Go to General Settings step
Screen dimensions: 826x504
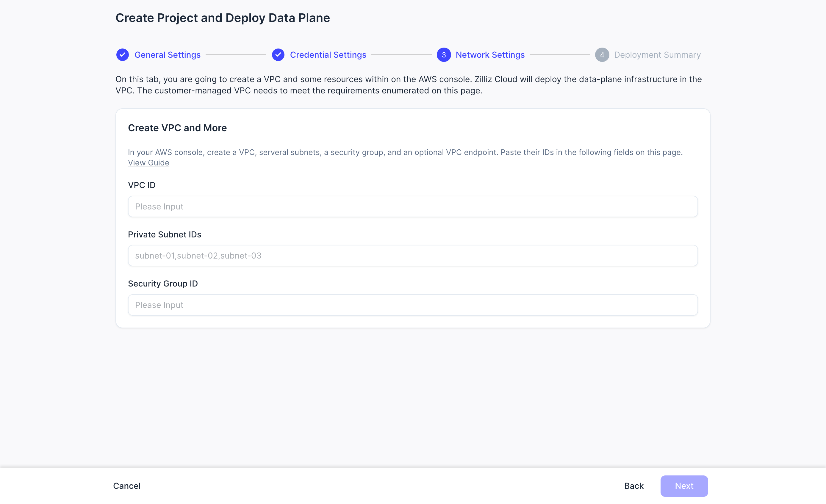tap(167, 55)
